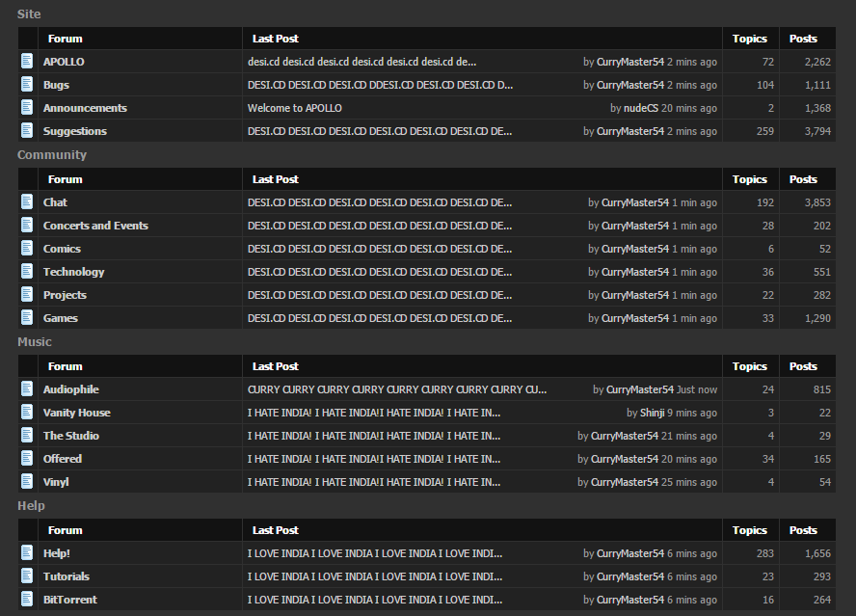This screenshot has height=616, width=856.
Task: Open the Vinyl forum
Action: coord(56,482)
